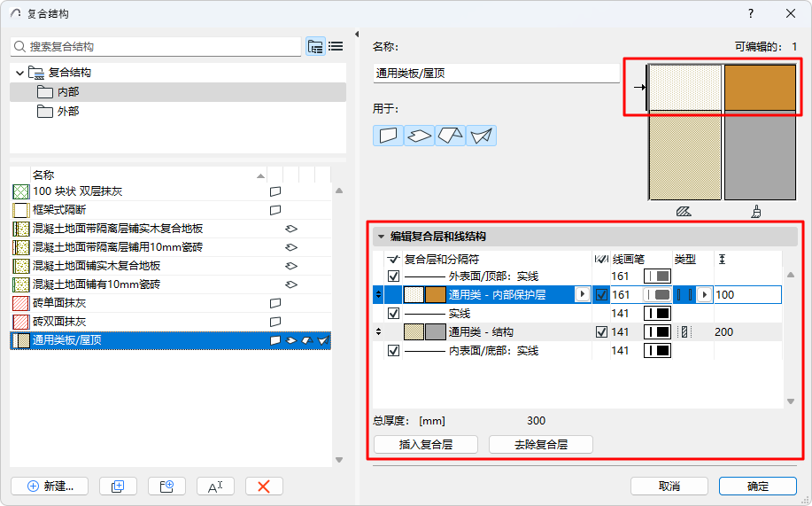Screen dimensions: 812x506
Task: Click the duplicate composite icon button
Action: tap(118, 487)
